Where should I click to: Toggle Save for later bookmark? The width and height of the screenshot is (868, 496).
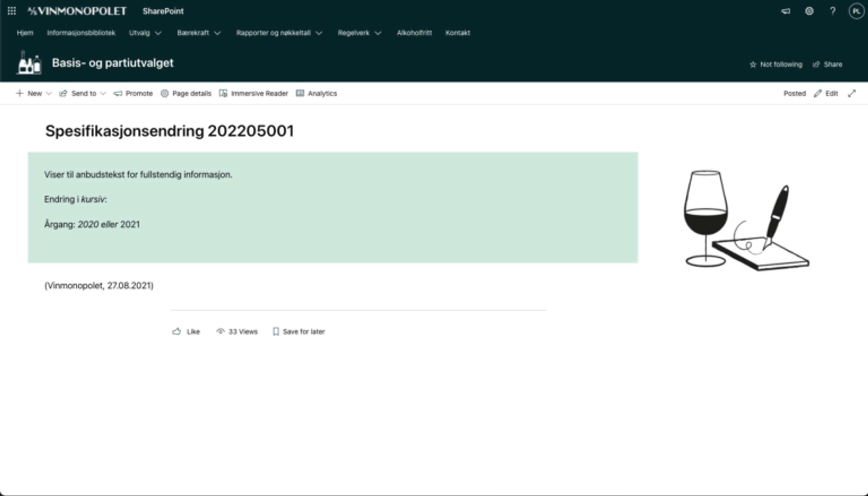coord(298,332)
